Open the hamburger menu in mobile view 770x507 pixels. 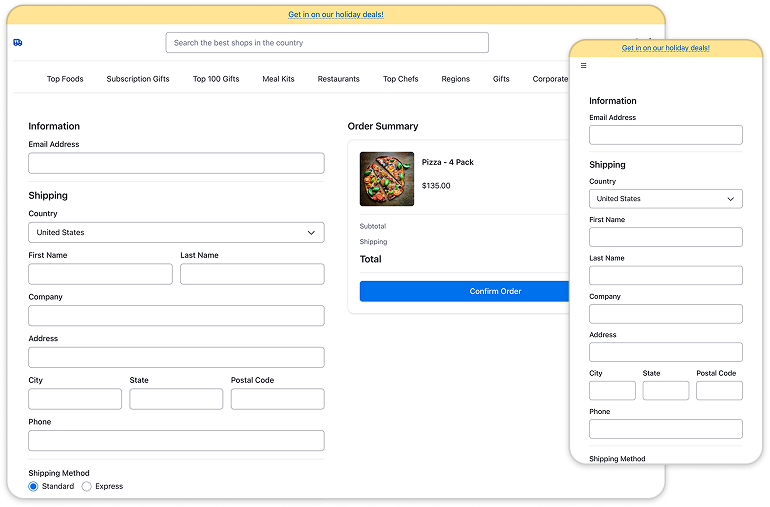pyautogui.click(x=584, y=66)
